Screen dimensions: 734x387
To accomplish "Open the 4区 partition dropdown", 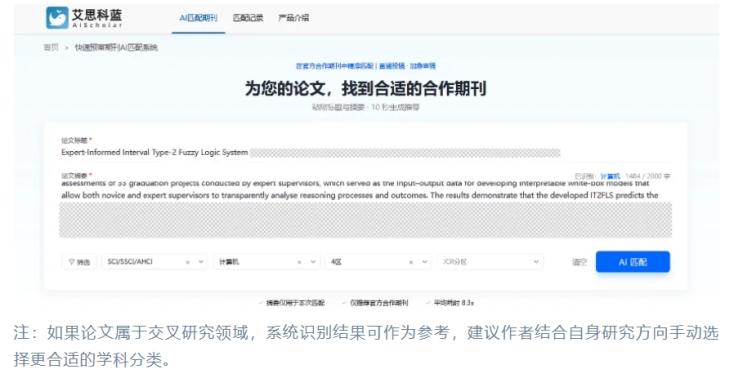I will pyautogui.click(x=378, y=262).
